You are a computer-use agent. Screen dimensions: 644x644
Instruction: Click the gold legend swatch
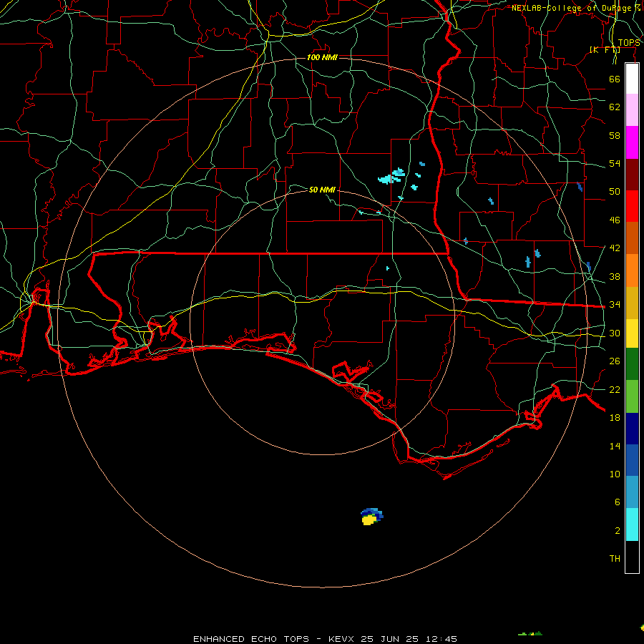pos(632,303)
